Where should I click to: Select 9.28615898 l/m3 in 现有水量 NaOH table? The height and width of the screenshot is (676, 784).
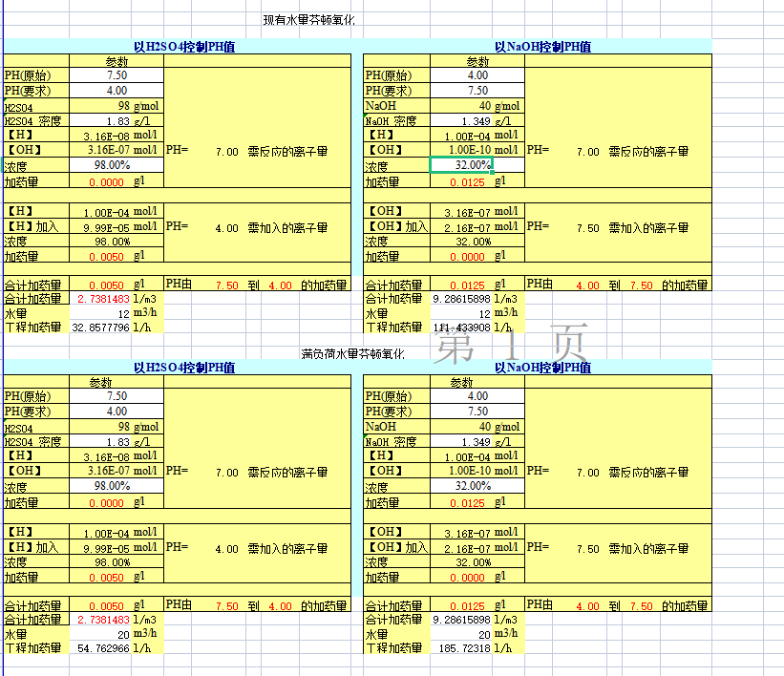461,299
